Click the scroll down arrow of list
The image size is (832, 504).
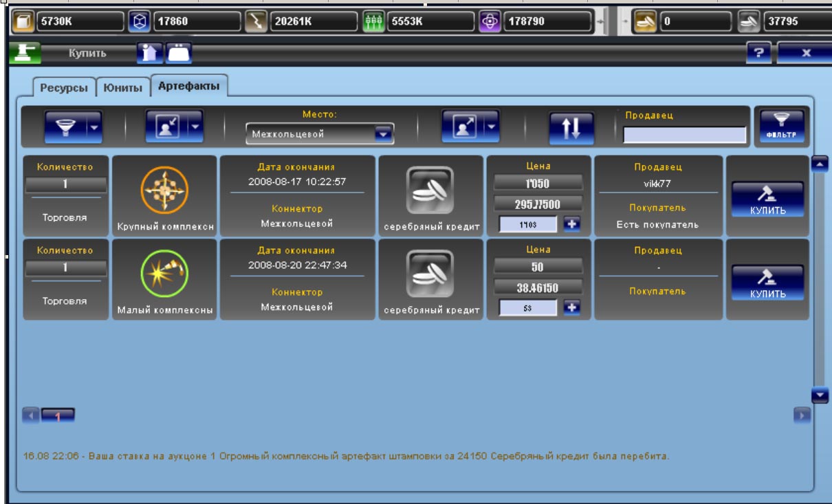pos(820,395)
